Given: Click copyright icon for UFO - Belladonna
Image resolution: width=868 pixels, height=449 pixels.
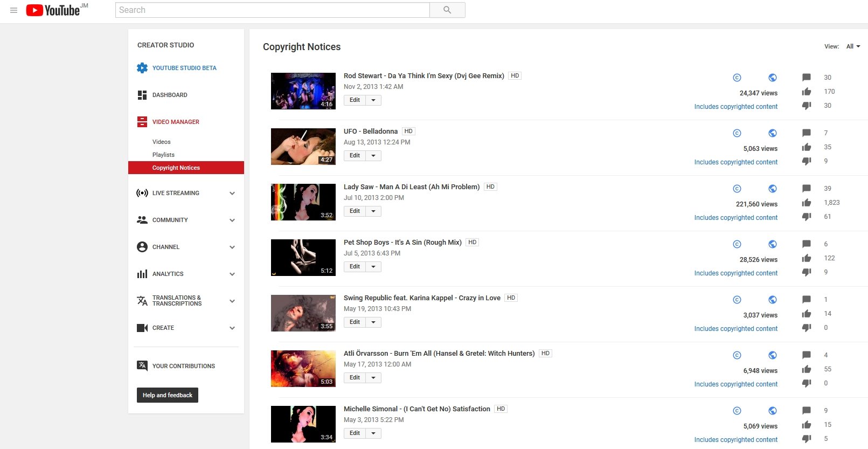Looking at the screenshot, I should (x=737, y=133).
